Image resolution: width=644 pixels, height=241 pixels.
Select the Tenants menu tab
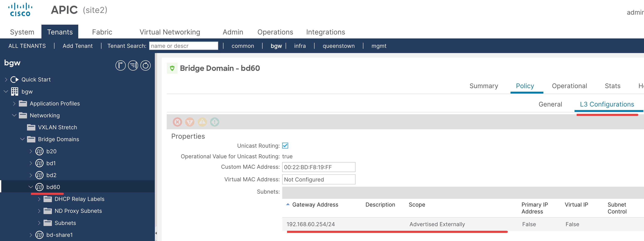tap(60, 32)
